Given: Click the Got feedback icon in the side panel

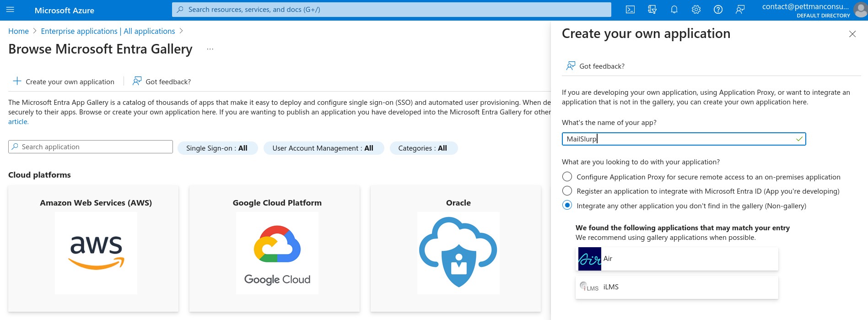Looking at the screenshot, I should pos(571,66).
